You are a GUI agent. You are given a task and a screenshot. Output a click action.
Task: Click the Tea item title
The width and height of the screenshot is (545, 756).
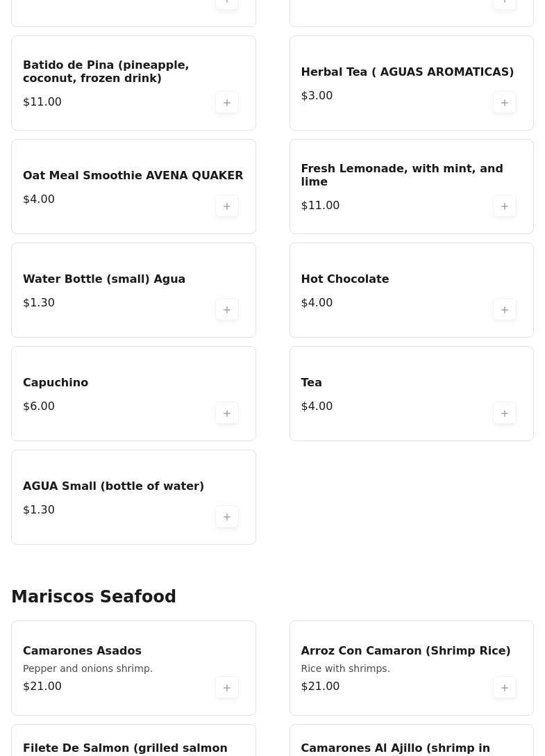click(x=311, y=382)
